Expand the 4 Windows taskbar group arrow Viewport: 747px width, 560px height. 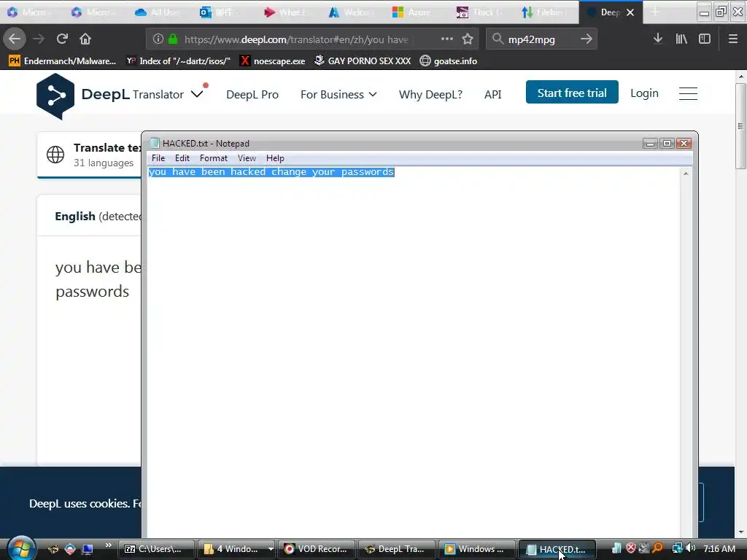click(271, 549)
